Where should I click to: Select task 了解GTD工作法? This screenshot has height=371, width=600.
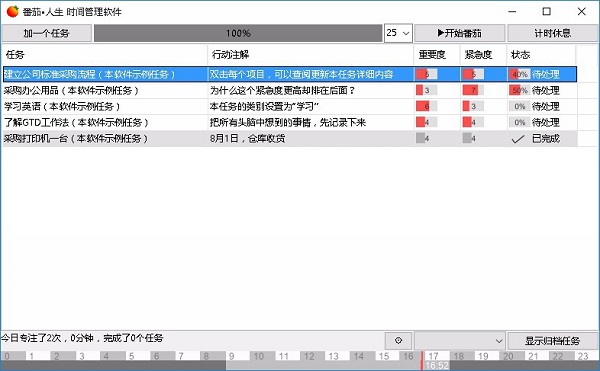coord(76,122)
